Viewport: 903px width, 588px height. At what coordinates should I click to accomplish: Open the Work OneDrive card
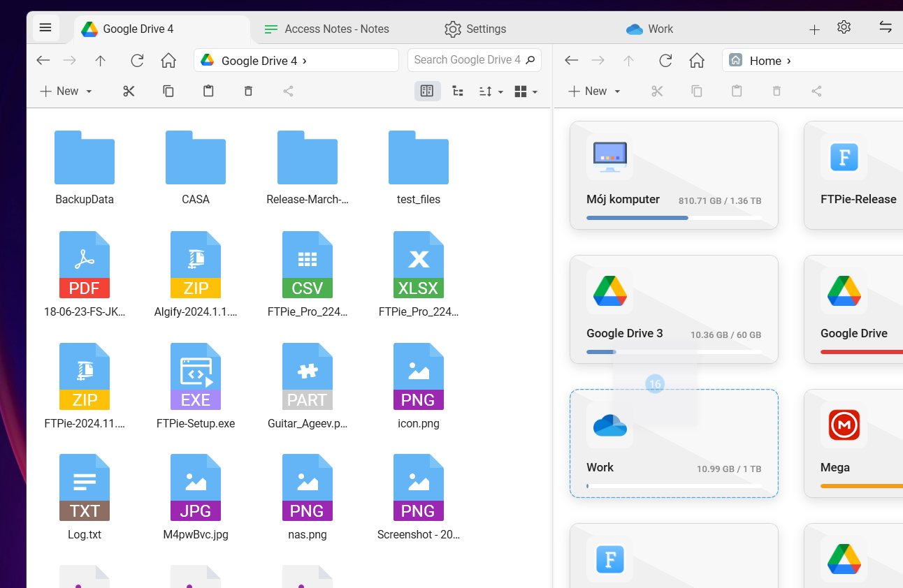click(674, 443)
